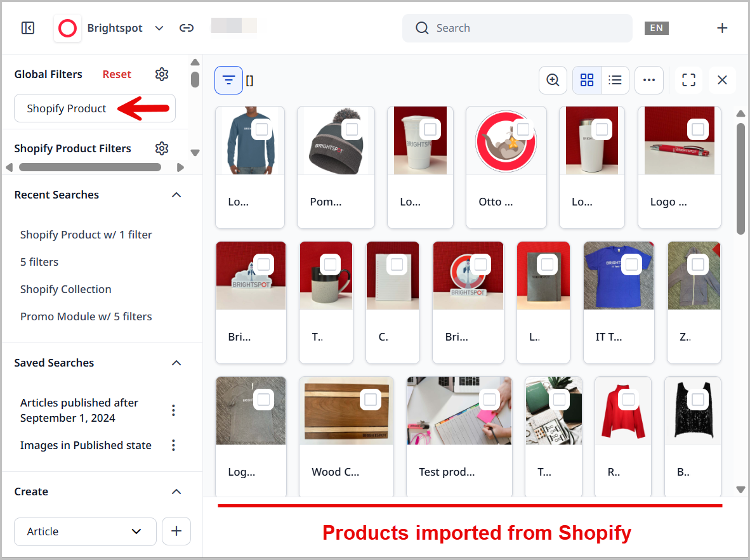The width and height of the screenshot is (750, 560).
Task: Expand the results panel to fullscreen
Action: 688,80
